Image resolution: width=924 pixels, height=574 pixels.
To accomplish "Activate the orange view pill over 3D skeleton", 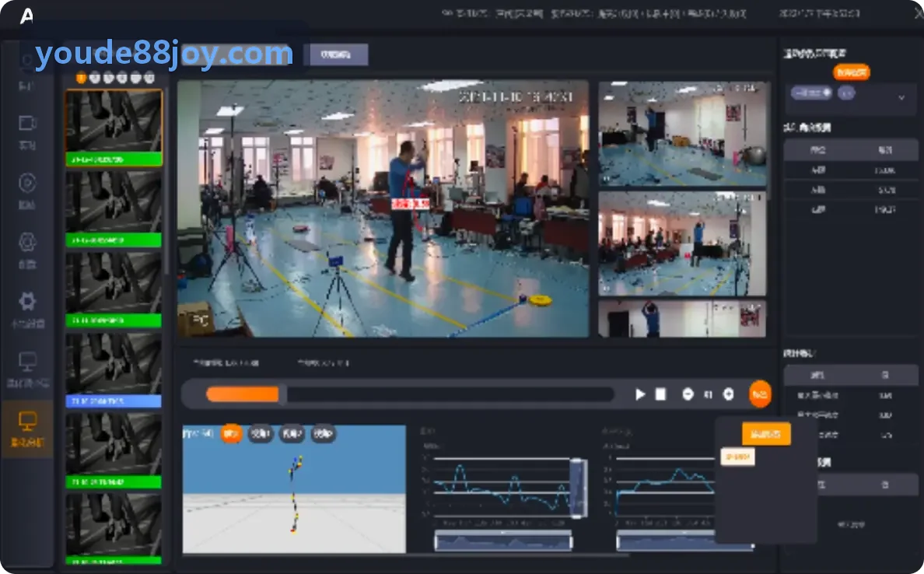I will 231,434.
